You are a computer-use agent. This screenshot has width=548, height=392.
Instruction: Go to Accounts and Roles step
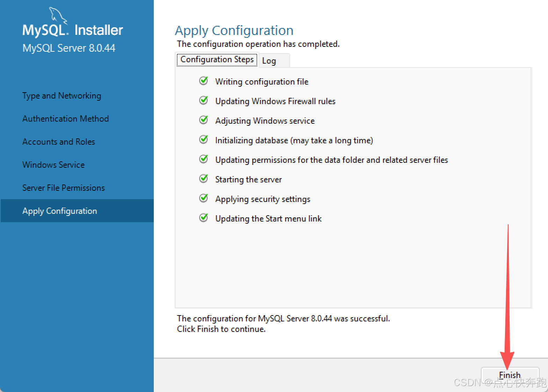tap(59, 142)
